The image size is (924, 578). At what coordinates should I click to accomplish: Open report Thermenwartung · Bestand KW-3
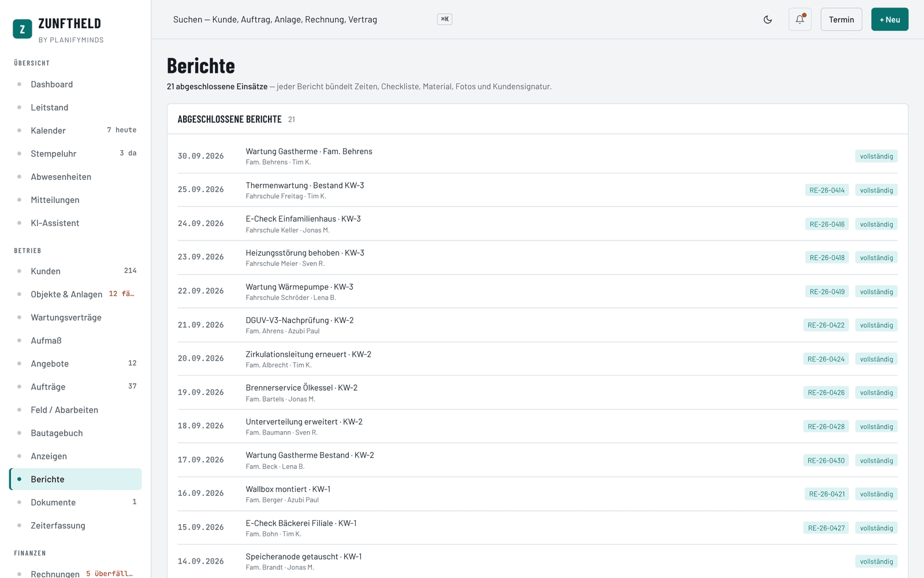538,190
